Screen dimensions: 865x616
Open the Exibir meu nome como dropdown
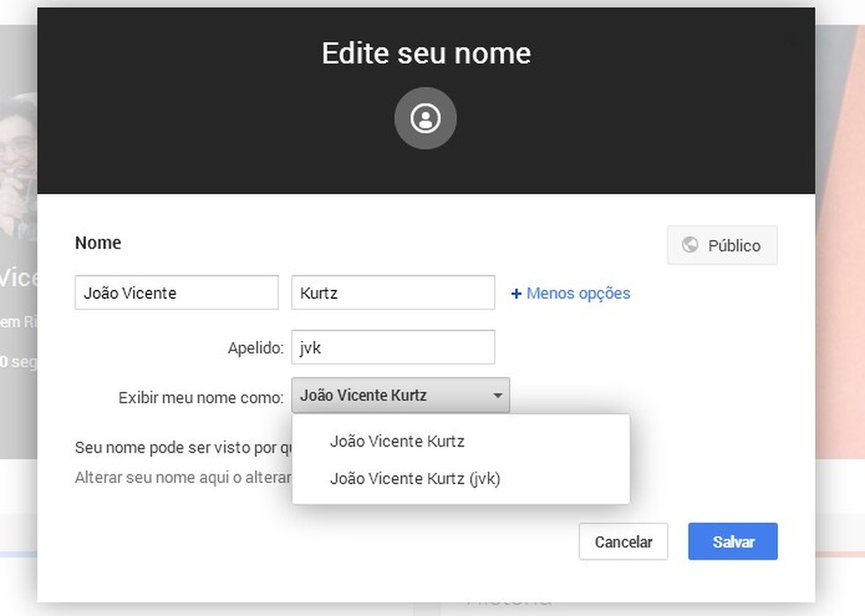click(400, 395)
